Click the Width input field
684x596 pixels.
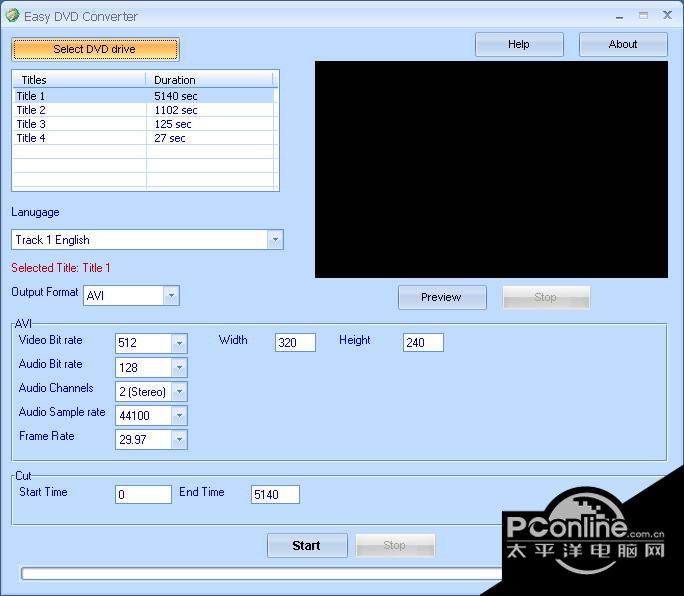click(295, 343)
